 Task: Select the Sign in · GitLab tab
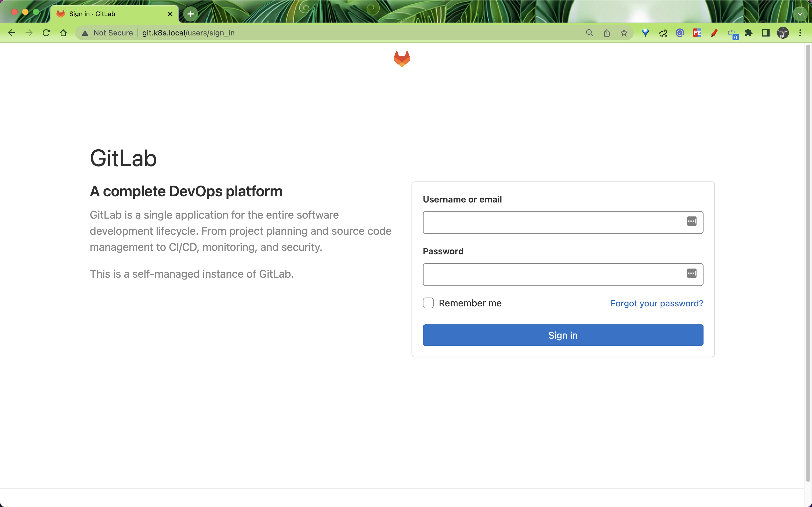point(114,14)
